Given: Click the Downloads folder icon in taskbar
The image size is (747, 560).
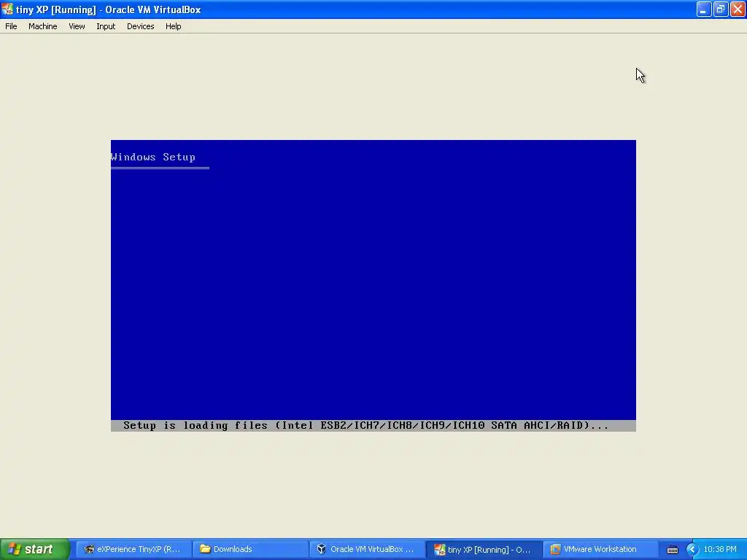Looking at the screenshot, I should [205, 549].
